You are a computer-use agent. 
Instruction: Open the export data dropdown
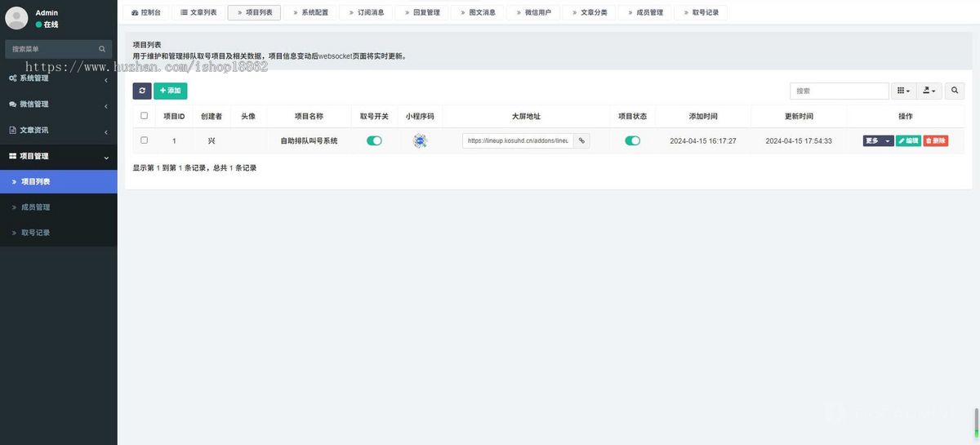[929, 91]
